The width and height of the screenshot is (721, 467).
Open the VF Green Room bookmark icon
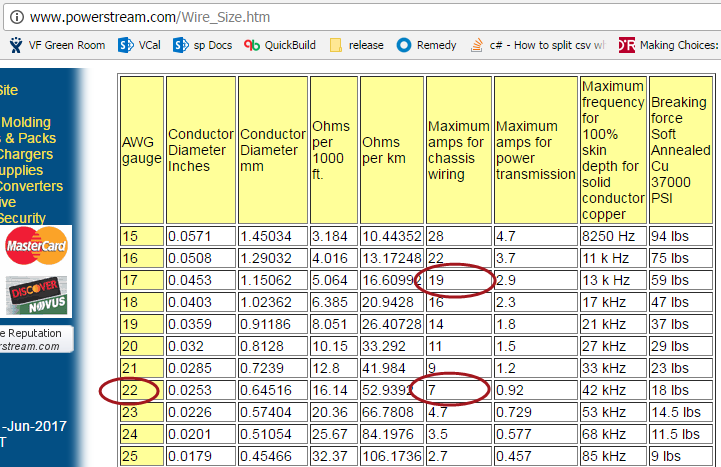pyautogui.click(x=16, y=45)
